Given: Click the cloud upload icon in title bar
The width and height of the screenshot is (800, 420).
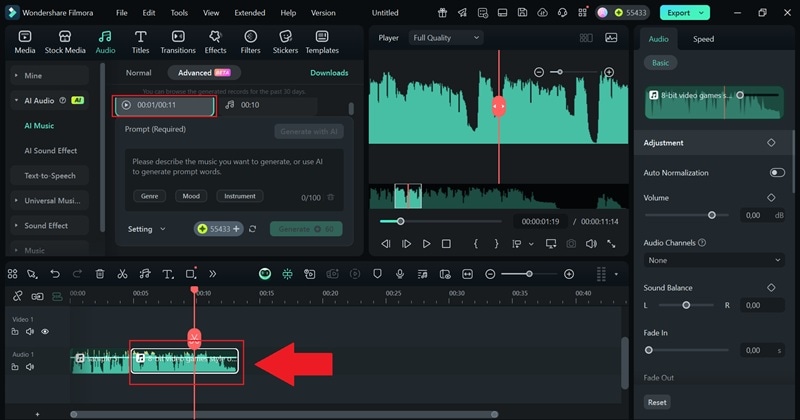Looking at the screenshot, I should click(x=542, y=13).
